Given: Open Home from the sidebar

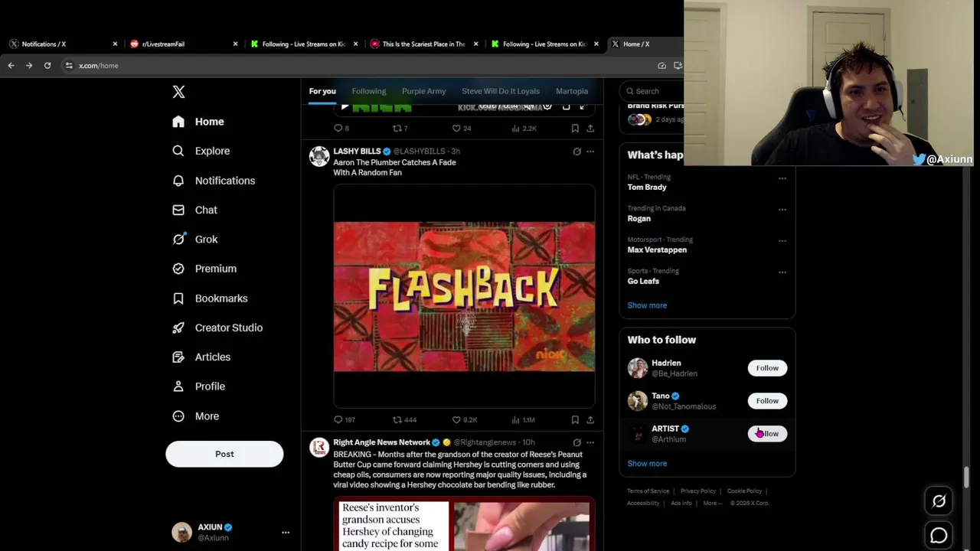Looking at the screenshot, I should [x=198, y=122].
